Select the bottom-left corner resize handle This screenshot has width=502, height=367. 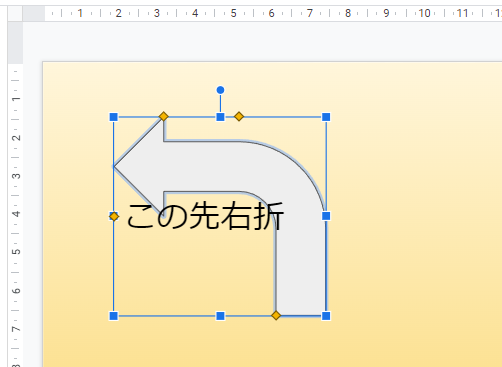pos(114,316)
